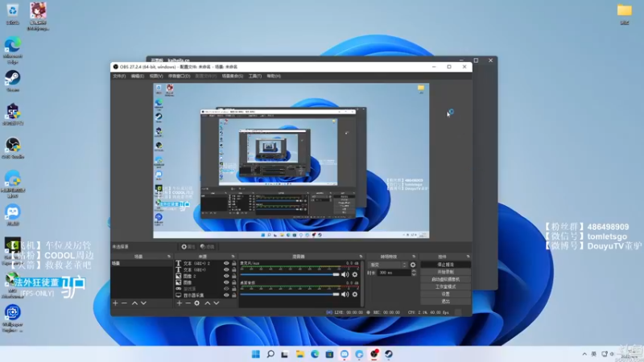
Task: Toggle visibility of 文本 (GDI+) source
Action: click(226, 269)
